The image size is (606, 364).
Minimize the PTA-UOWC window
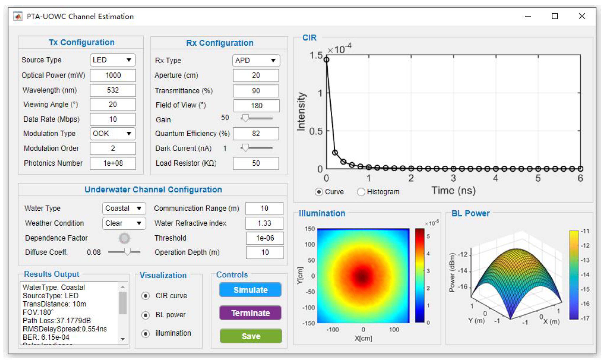tap(528, 16)
